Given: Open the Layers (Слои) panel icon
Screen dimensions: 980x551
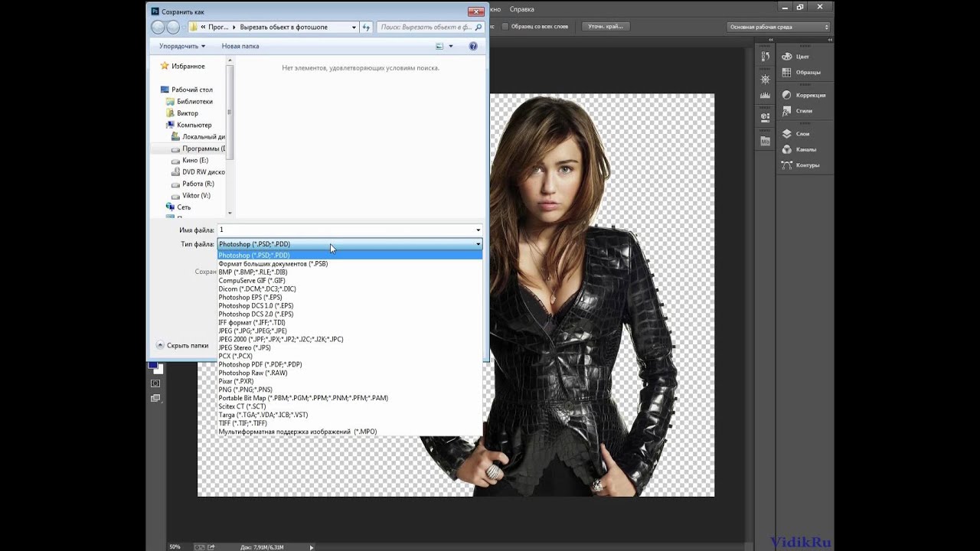Looking at the screenshot, I should [x=786, y=134].
